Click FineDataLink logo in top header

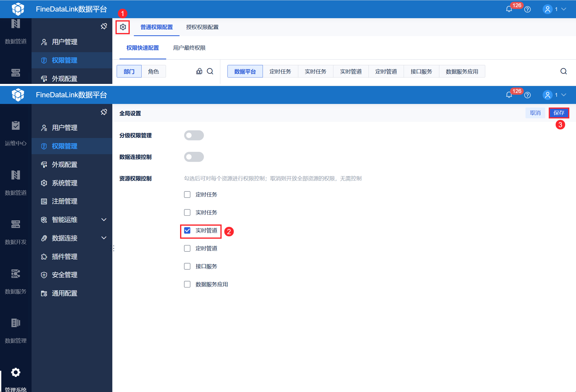[x=18, y=9]
